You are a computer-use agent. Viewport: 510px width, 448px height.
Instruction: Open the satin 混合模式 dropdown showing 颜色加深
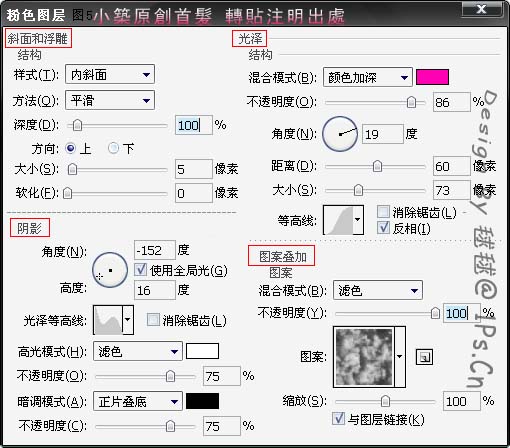coord(368,77)
